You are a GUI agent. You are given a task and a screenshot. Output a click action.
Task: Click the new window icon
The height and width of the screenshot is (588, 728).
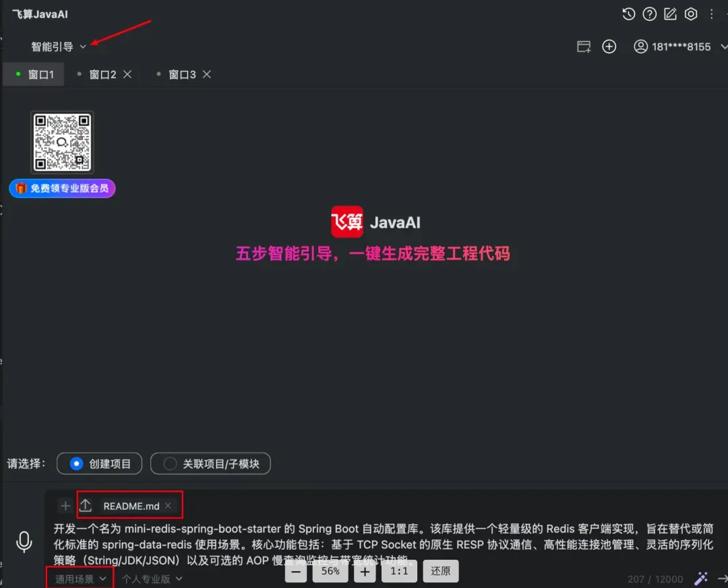584,46
